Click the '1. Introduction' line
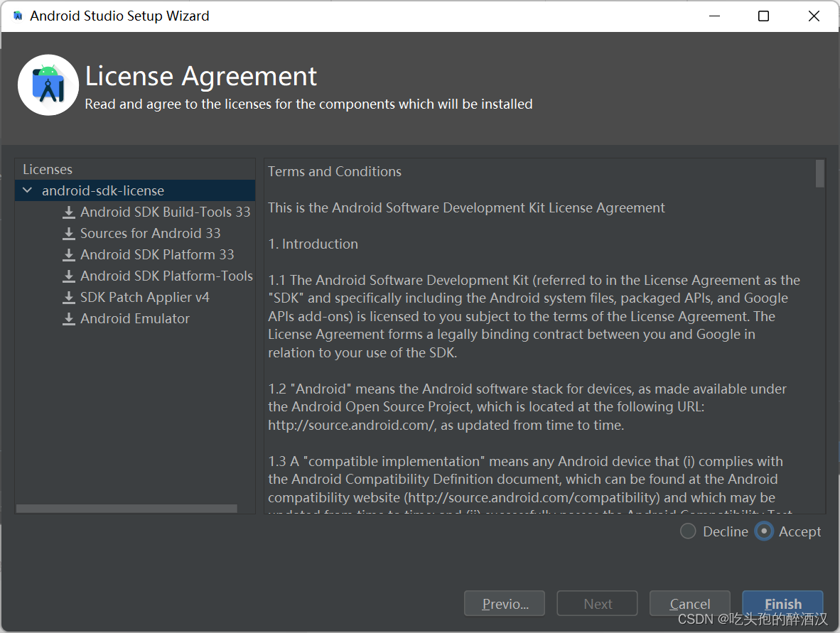Image resolution: width=840 pixels, height=633 pixels. coord(313,244)
